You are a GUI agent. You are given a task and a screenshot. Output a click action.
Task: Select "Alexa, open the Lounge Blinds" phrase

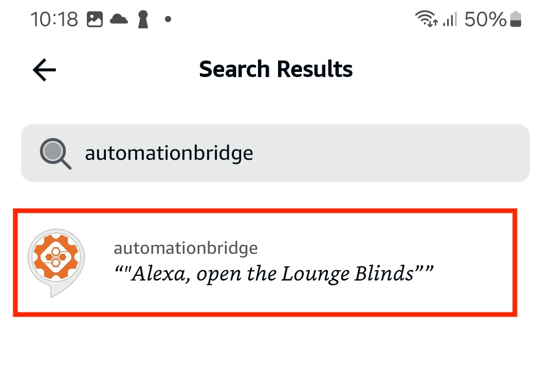click(x=273, y=273)
